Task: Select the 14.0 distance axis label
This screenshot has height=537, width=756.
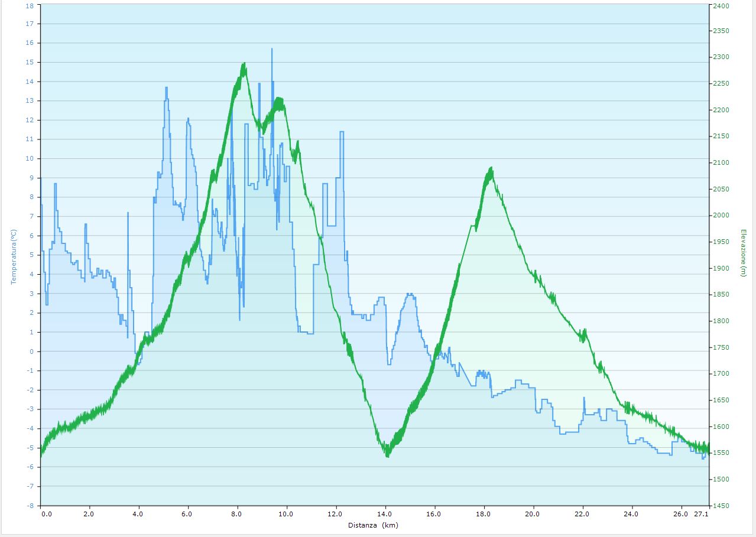Action: point(385,515)
